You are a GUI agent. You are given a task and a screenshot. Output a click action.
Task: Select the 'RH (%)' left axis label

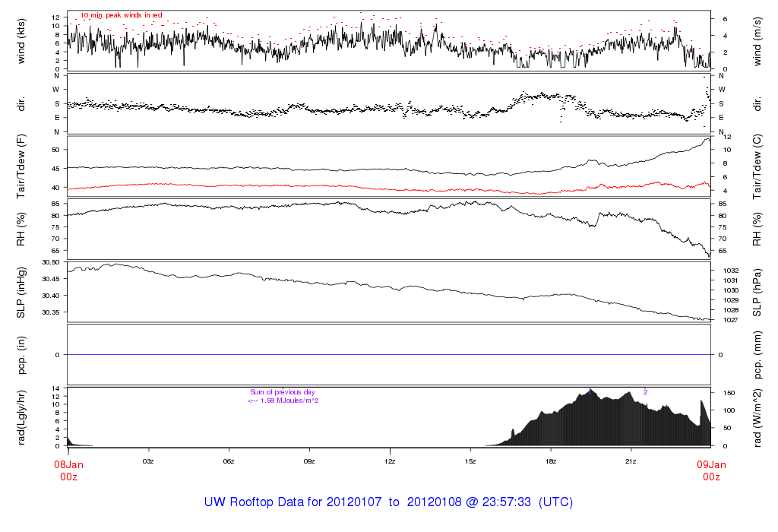click(x=21, y=230)
